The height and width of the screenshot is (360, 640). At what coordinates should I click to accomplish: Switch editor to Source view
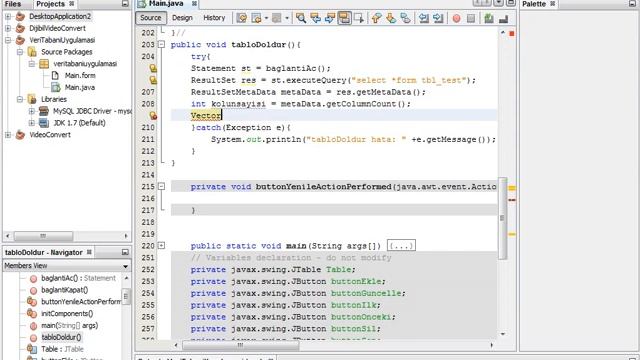tap(151, 18)
